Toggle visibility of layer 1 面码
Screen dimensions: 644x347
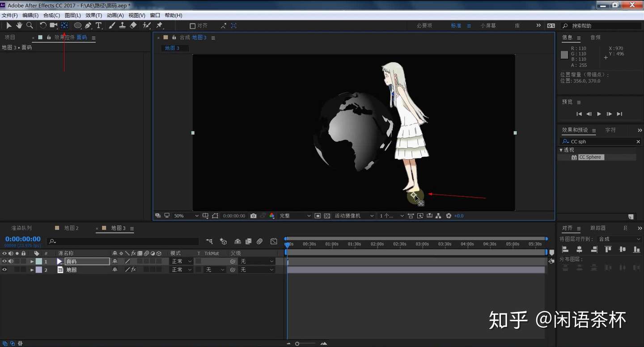pos(4,261)
